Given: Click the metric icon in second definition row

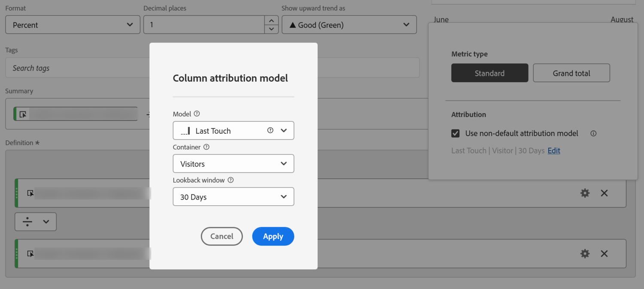Looking at the screenshot, I should pyautogui.click(x=30, y=254).
